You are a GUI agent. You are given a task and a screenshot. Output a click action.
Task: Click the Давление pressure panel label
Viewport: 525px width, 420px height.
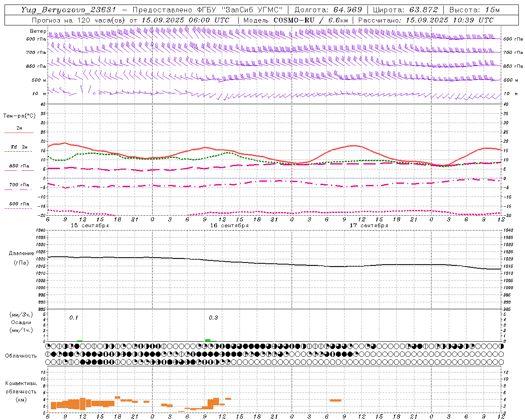(x=21, y=253)
